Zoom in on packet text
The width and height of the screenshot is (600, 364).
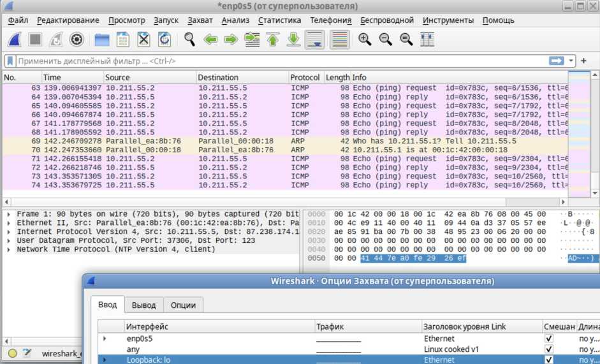(365, 40)
